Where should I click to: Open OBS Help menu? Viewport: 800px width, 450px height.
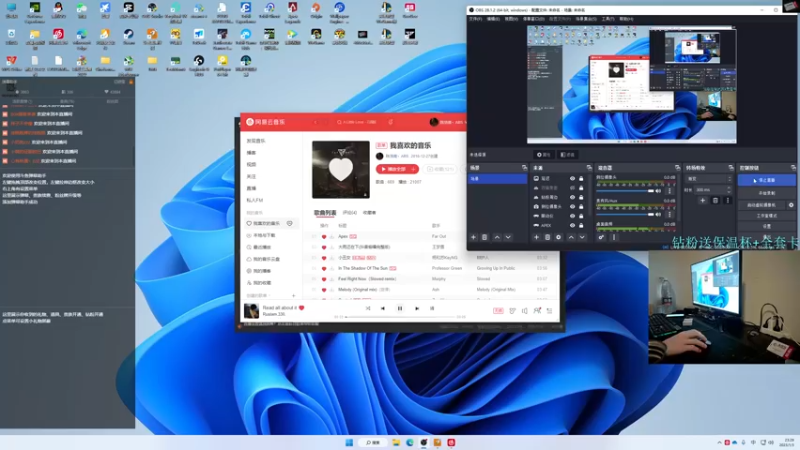point(626,19)
